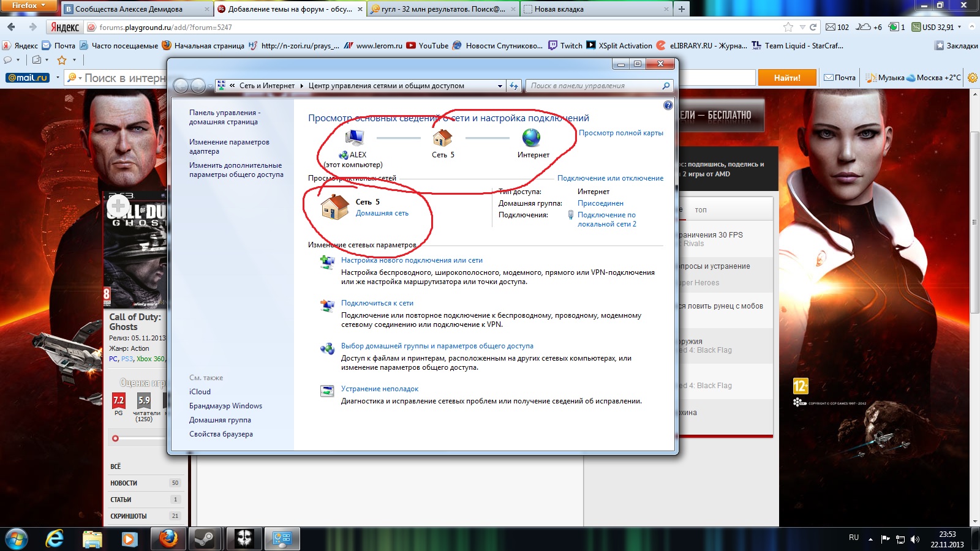The image size is (980, 551).
Task: Click Call of Duty Ghosts cover thumbnail
Action: click(x=135, y=251)
